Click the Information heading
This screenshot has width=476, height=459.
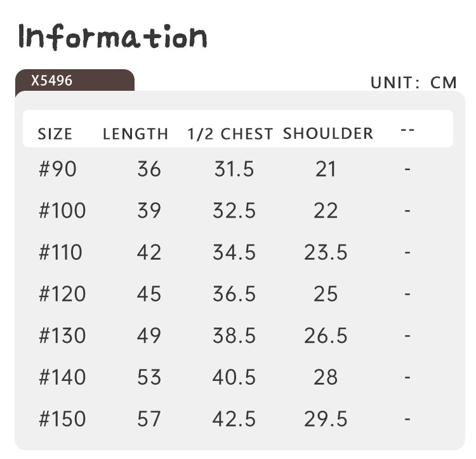(x=112, y=37)
